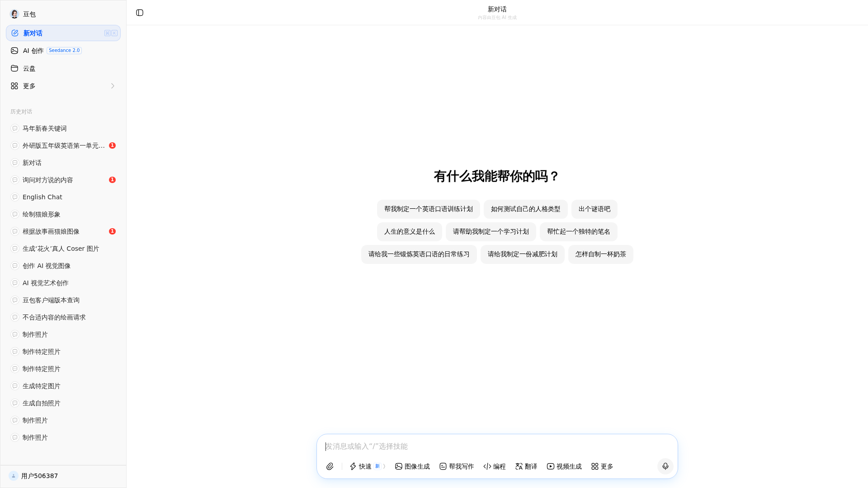This screenshot has height=488, width=868.
Task: Expand 更多 skills in input toolbar
Action: 602,466
